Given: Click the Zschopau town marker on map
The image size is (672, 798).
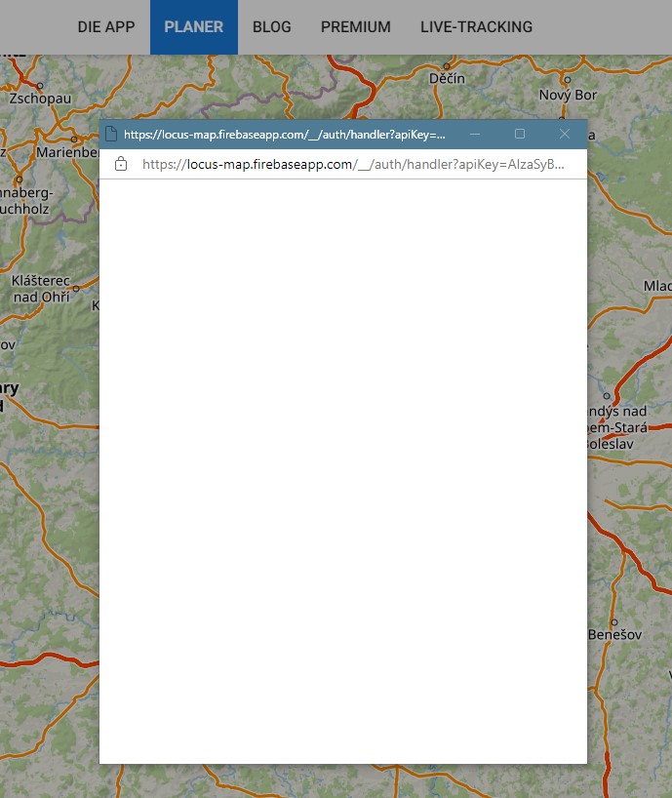Looking at the screenshot, I should tap(39, 85).
